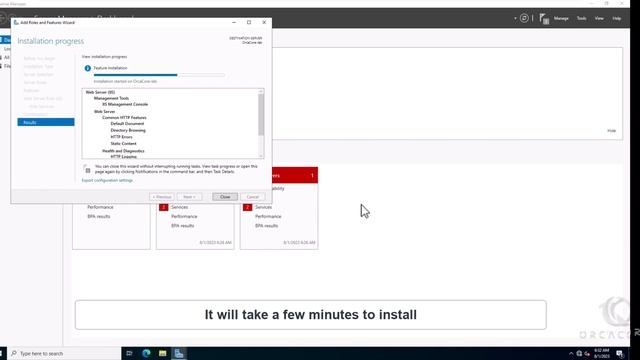
Task: Click the results list vertical scrollbar
Action: pos(261,115)
